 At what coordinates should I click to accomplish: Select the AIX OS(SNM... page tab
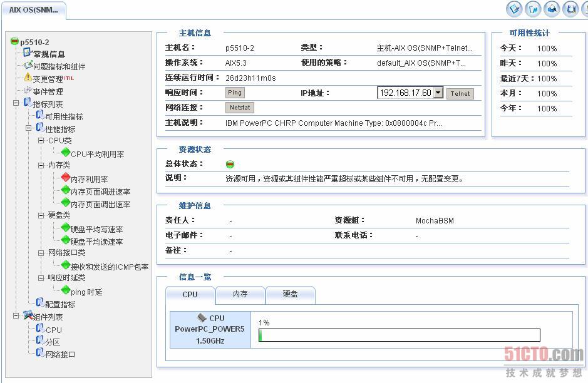pyautogui.click(x=34, y=10)
